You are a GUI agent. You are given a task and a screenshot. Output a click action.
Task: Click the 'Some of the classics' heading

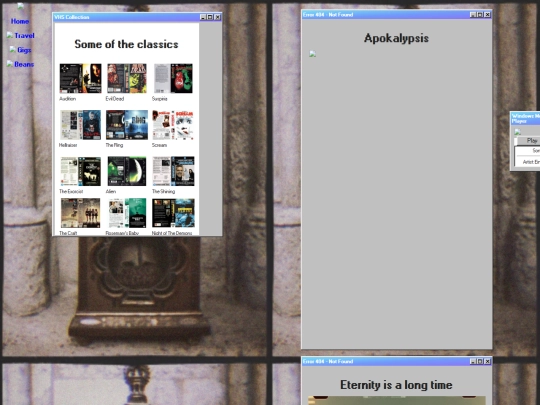point(126,44)
